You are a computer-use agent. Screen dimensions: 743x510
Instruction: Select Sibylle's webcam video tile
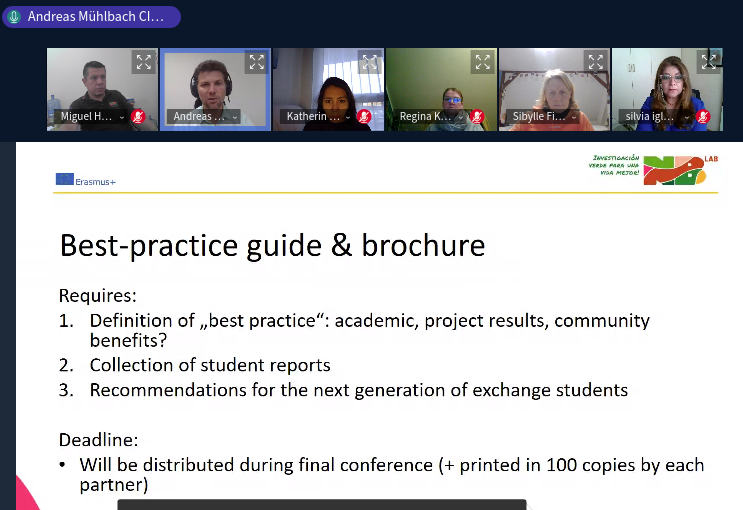(x=554, y=90)
